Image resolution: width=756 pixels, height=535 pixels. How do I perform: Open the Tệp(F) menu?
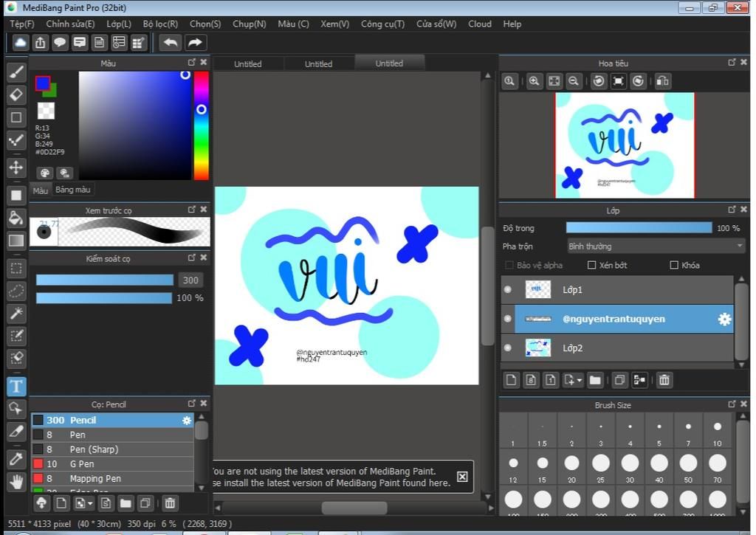coord(21,24)
